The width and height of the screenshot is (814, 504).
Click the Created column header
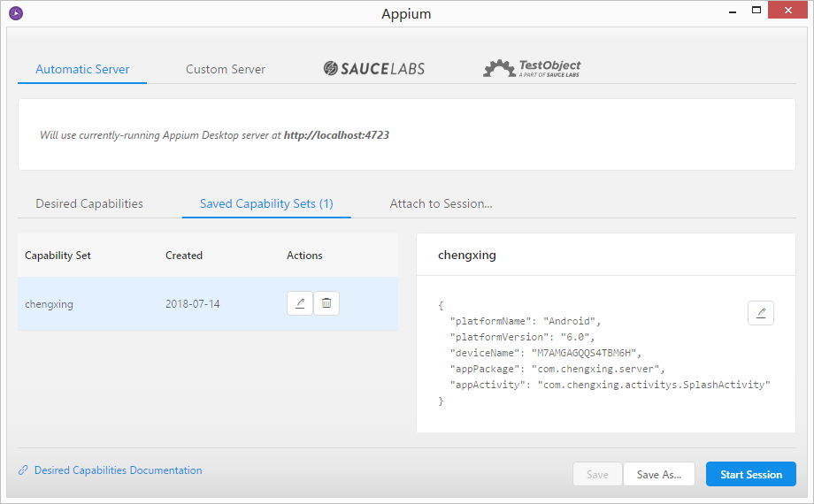pos(184,256)
